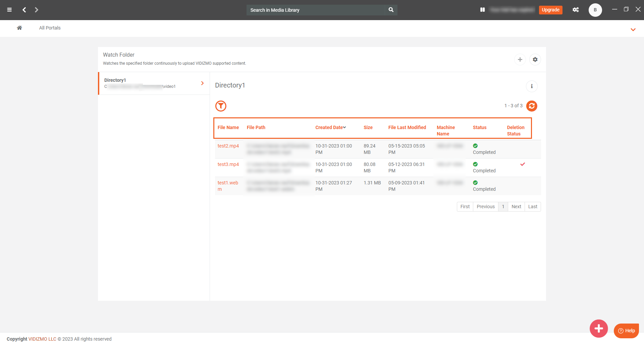
Task: Open the test2.mp4 file link
Action: [228, 146]
